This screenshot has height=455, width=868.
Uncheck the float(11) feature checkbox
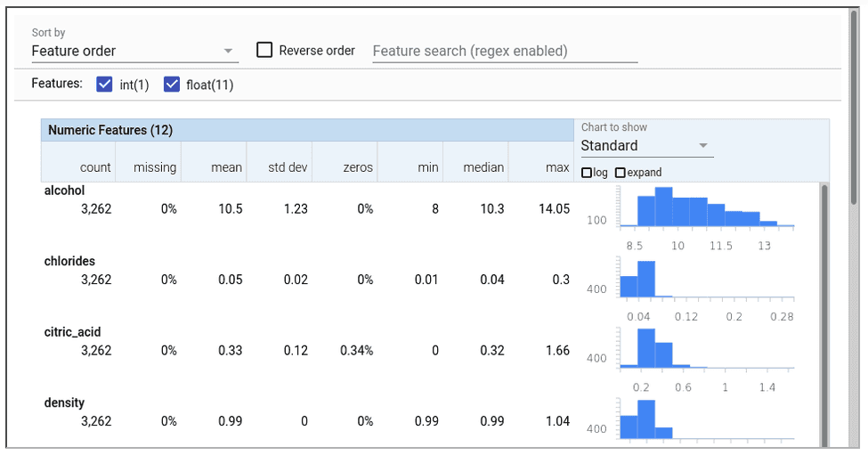(x=172, y=85)
